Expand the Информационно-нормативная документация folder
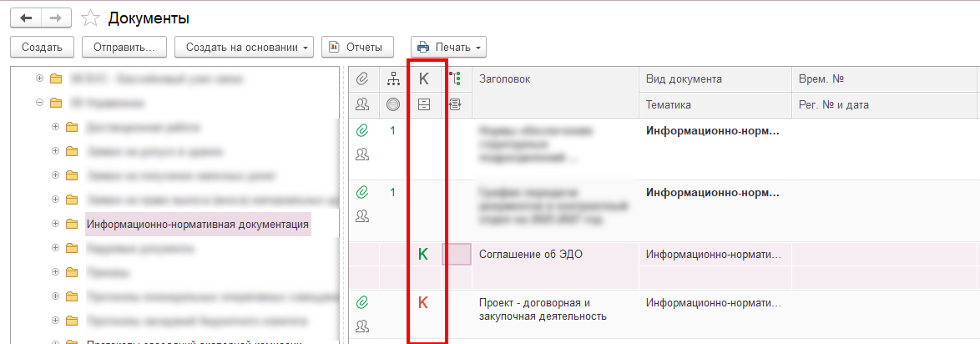 tap(56, 224)
